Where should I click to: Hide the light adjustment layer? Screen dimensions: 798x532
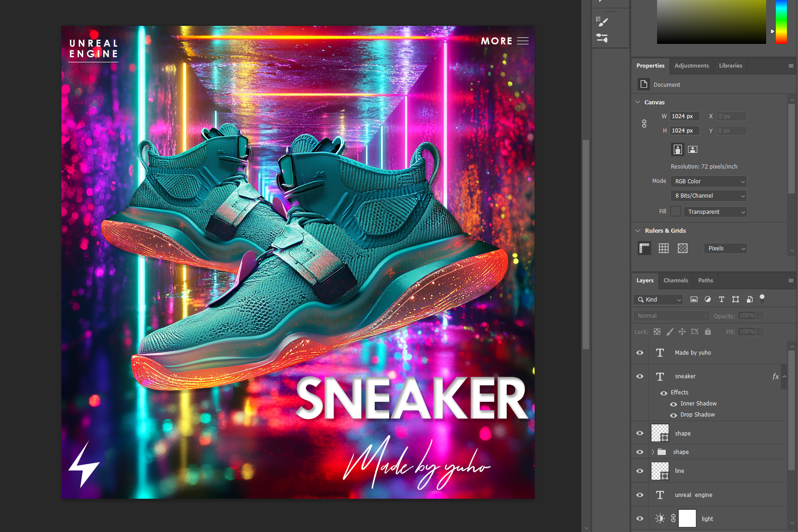click(640, 519)
